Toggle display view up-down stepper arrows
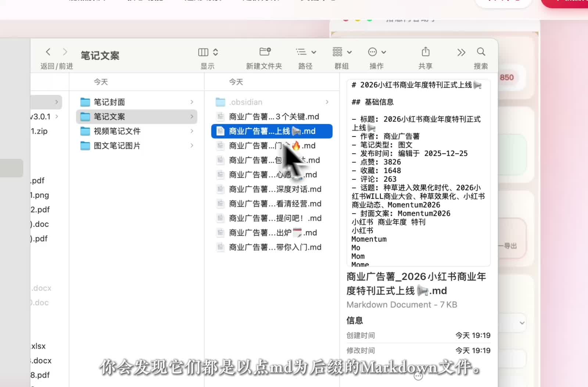This screenshot has width=588, height=387. pos(216,52)
